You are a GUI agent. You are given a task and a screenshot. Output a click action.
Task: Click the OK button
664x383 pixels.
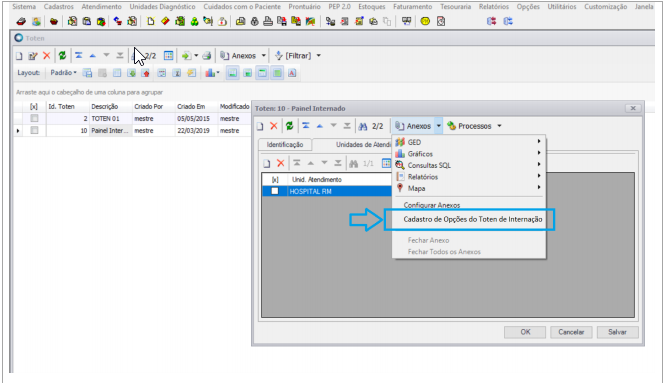525,332
